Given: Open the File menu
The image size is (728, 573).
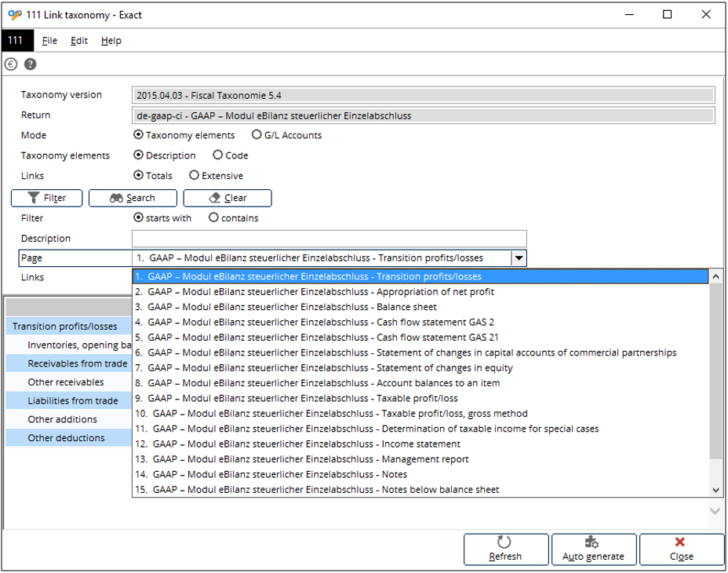Looking at the screenshot, I should pos(49,41).
